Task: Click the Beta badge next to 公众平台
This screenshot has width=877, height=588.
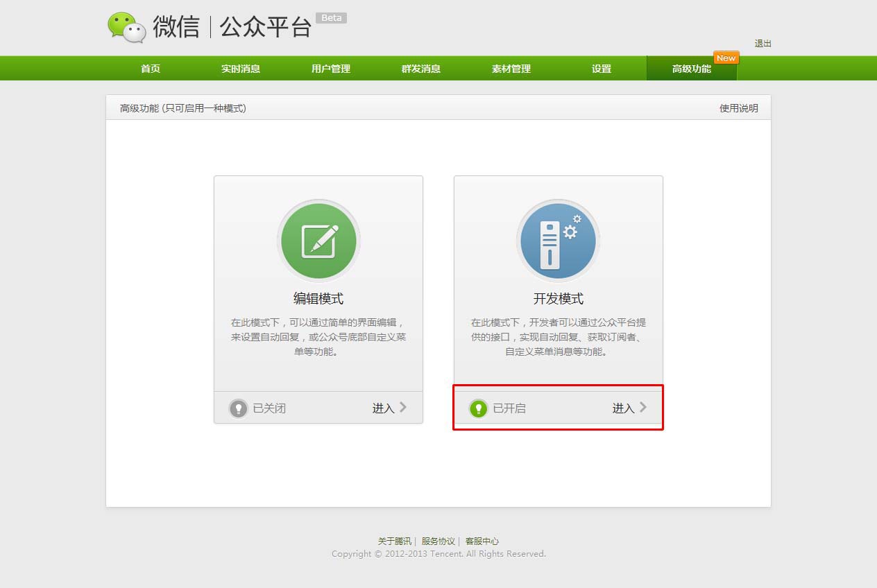Action: [x=331, y=18]
